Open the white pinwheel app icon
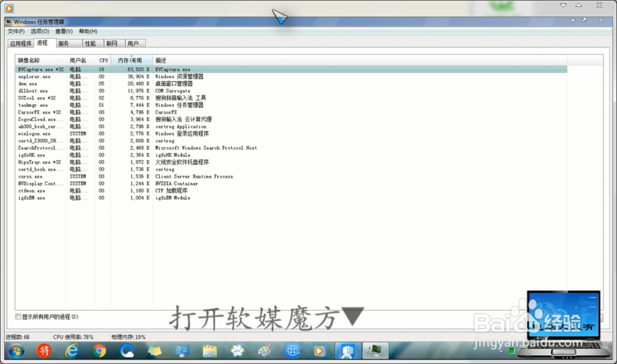This screenshot has height=364, width=617. click(238, 350)
